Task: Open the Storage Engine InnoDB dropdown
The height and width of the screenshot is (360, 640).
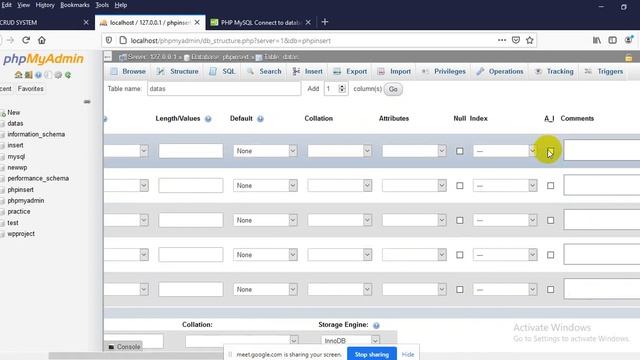Action: (x=350, y=341)
